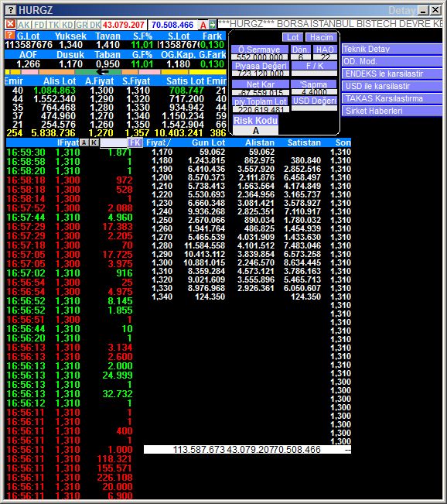
Task: Click the small K filter button near IFiyat
Action: tap(94, 142)
